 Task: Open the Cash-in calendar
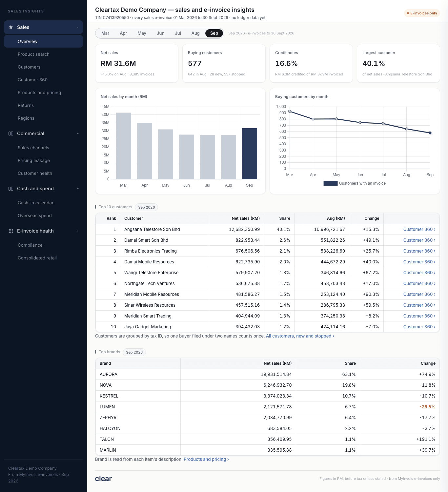point(43,203)
